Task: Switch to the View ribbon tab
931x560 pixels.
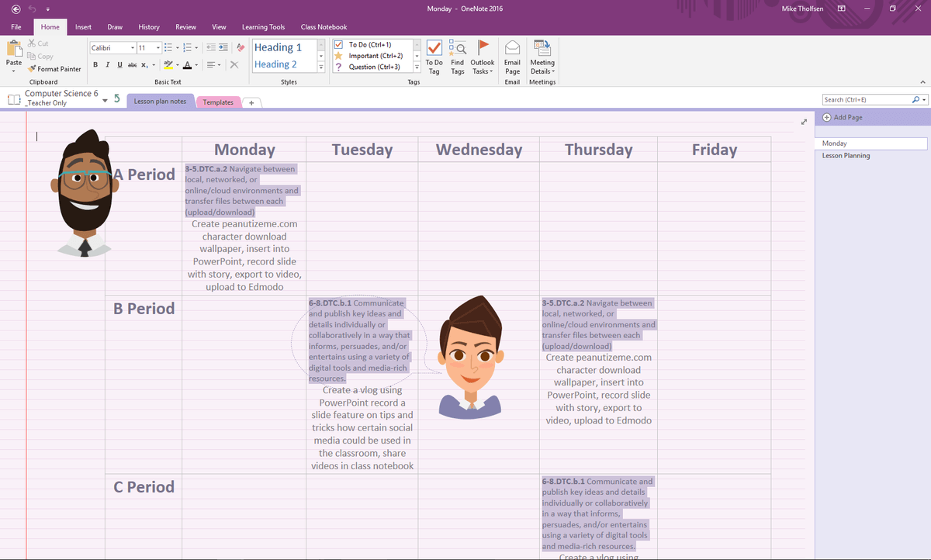Action: click(219, 27)
